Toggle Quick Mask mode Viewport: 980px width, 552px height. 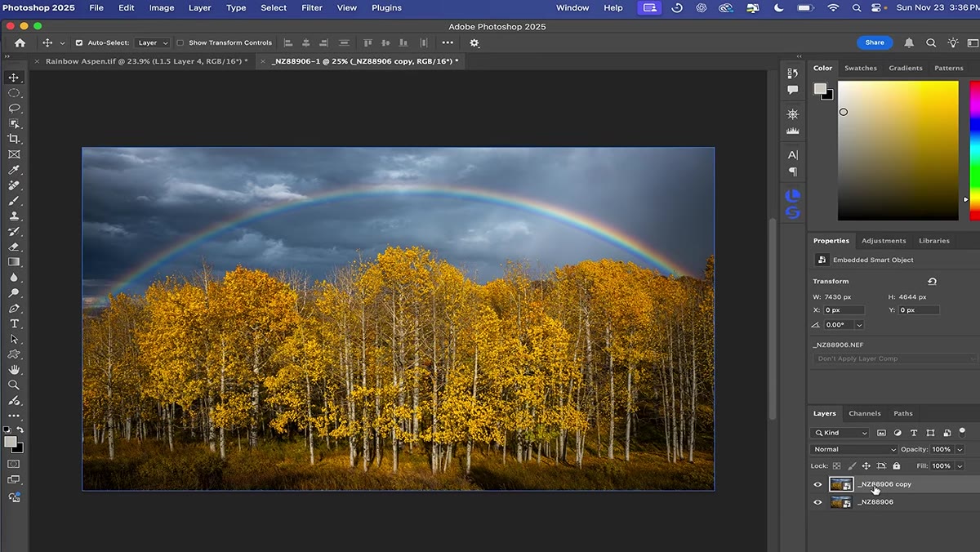[x=14, y=464]
